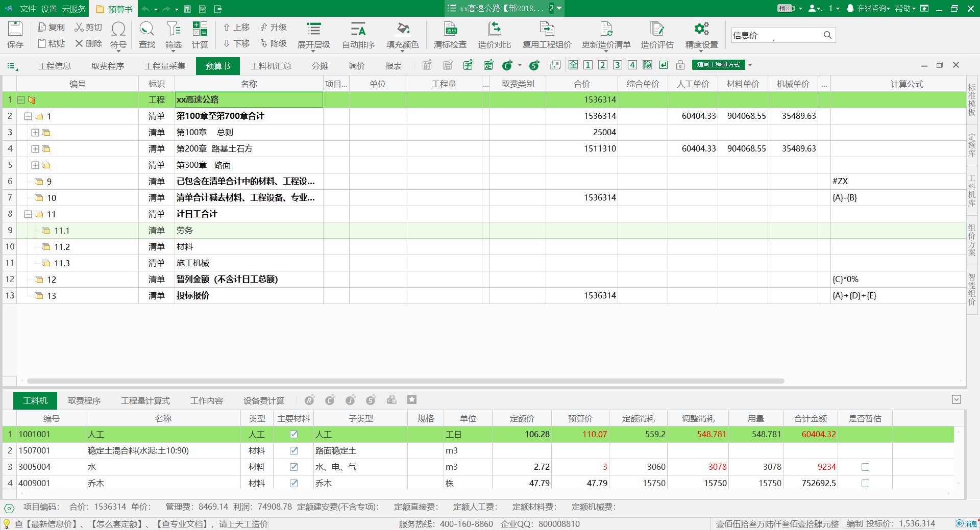
Task: Open the 在线咨询 dropdown menu
Action: [873, 8]
